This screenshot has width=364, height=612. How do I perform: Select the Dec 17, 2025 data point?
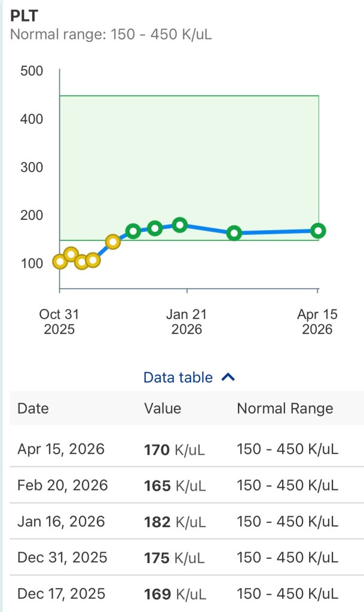(133, 230)
